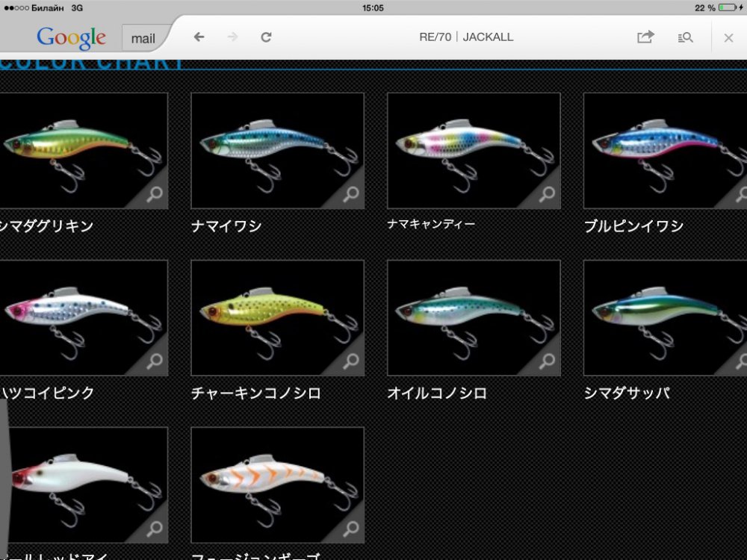Viewport: 747px width, 560px height.
Task: Switch to the mail tab
Action: coord(143,38)
